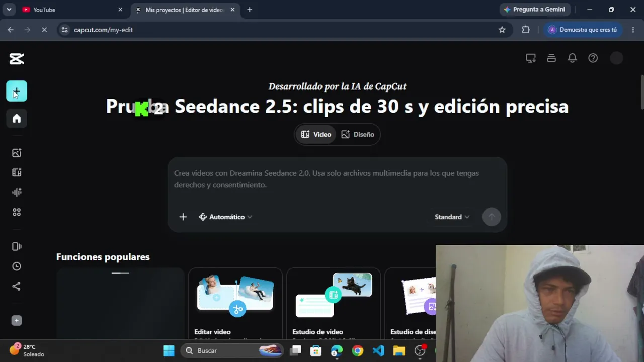Click the small gray plus at sidebar bottom
The height and width of the screenshot is (362, 644).
(x=17, y=320)
